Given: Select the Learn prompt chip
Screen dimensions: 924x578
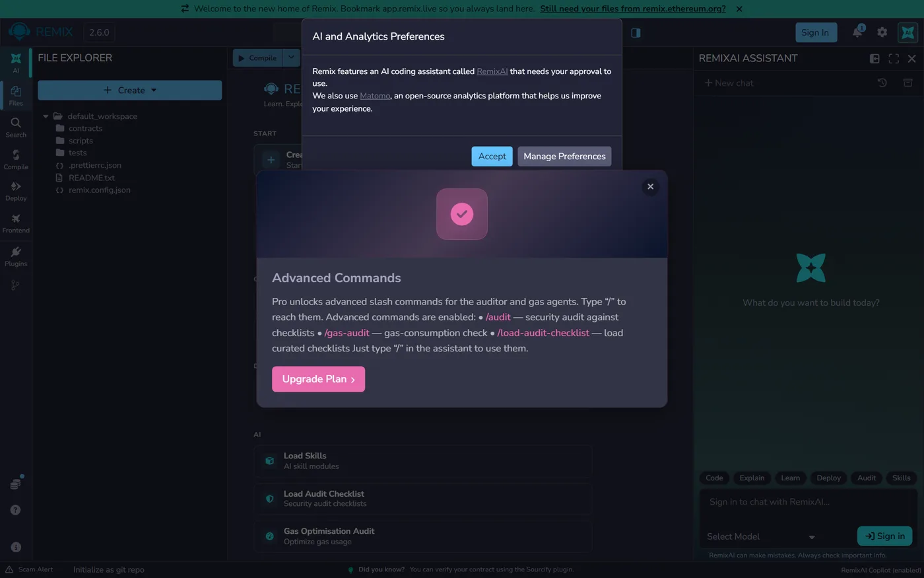Looking at the screenshot, I should [790, 478].
